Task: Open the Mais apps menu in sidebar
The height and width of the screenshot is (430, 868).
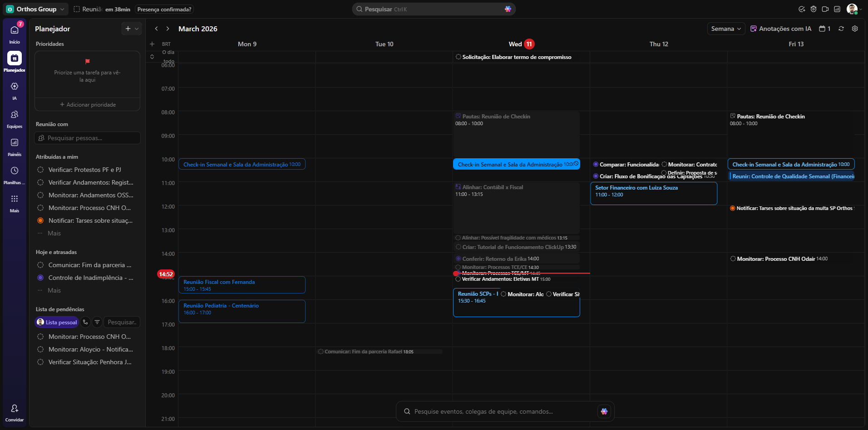Action: (x=15, y=199)
